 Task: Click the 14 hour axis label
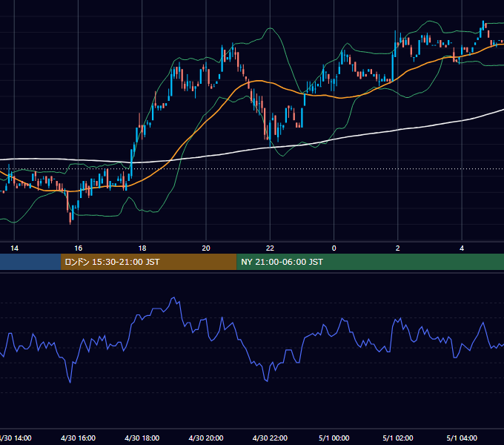[x=15, y=248]
